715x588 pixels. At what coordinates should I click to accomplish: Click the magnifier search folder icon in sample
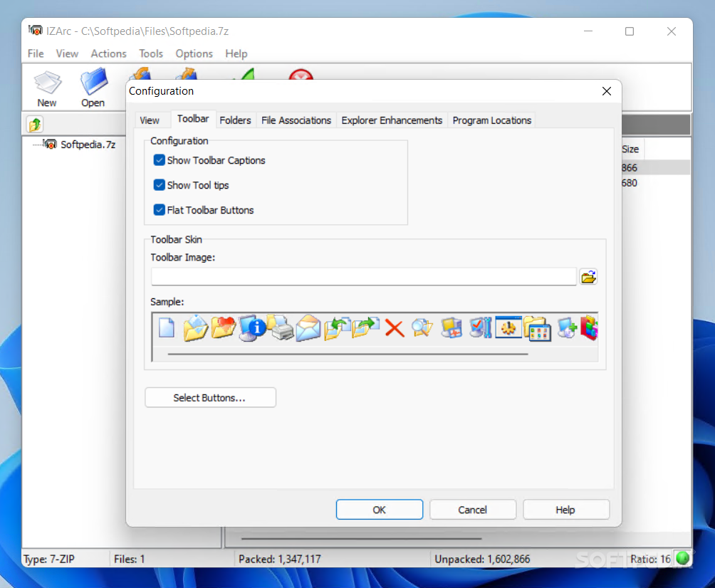tap(422, 328)
